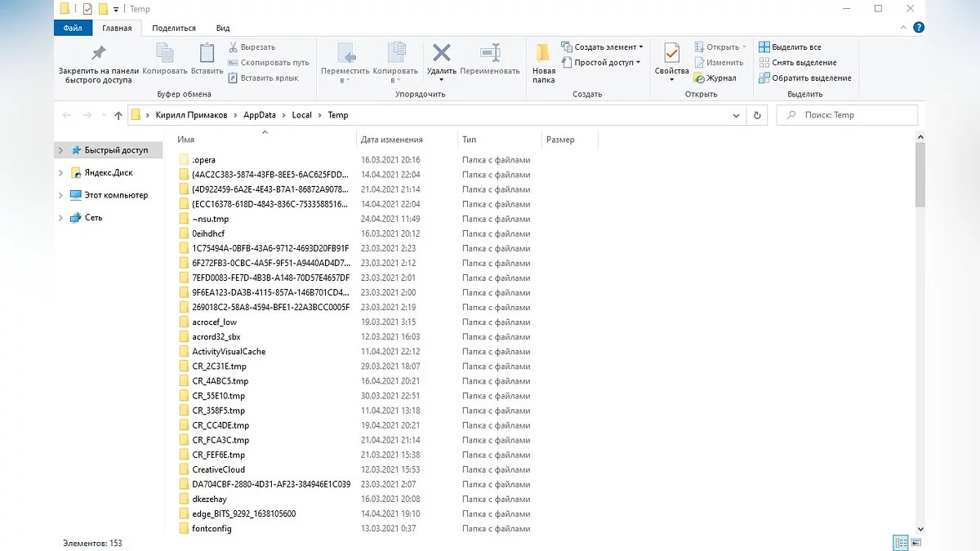This screenshot has height=551, width=980.
Task: Switch to large icons view in status bar
Action: pos(919,543)
